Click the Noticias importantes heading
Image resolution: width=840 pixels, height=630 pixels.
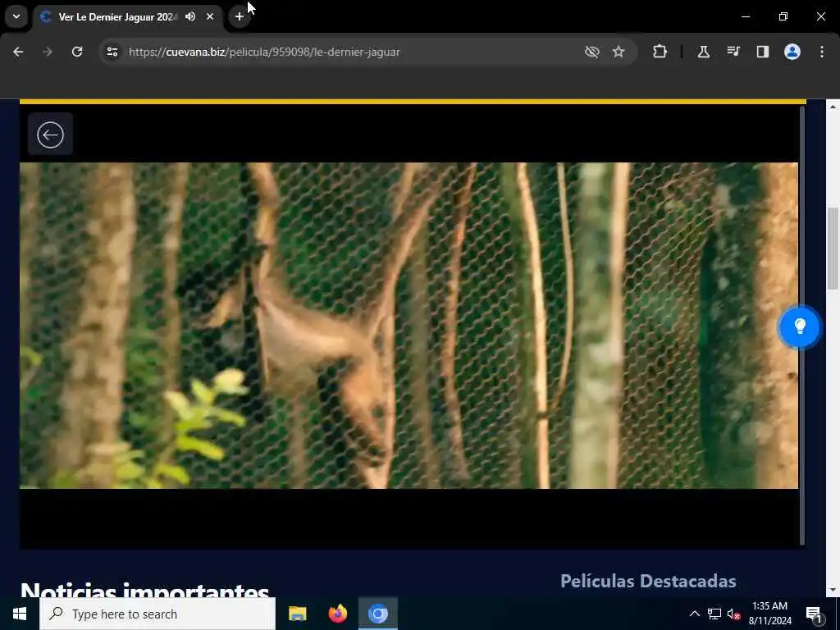click(144, 591)
